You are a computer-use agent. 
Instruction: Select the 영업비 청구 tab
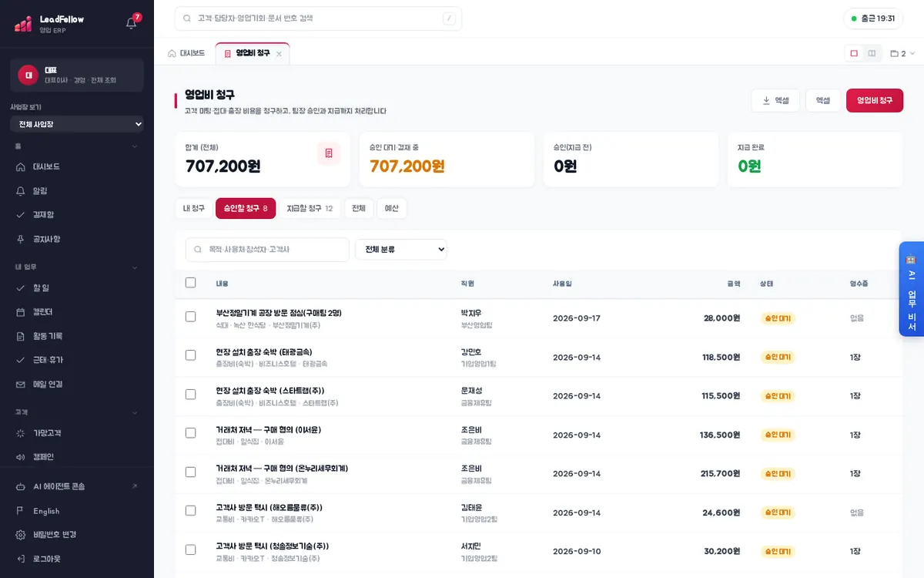point(253,53)
